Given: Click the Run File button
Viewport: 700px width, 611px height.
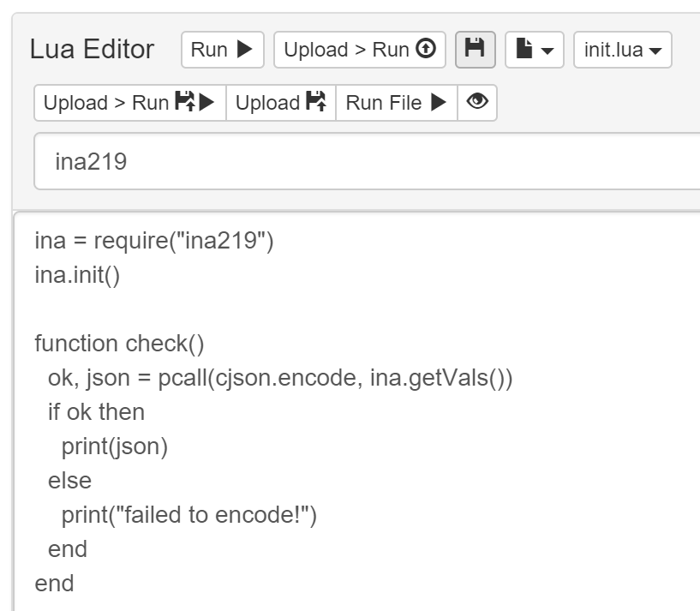Looking at the screenshot, I should click(396, 103).
